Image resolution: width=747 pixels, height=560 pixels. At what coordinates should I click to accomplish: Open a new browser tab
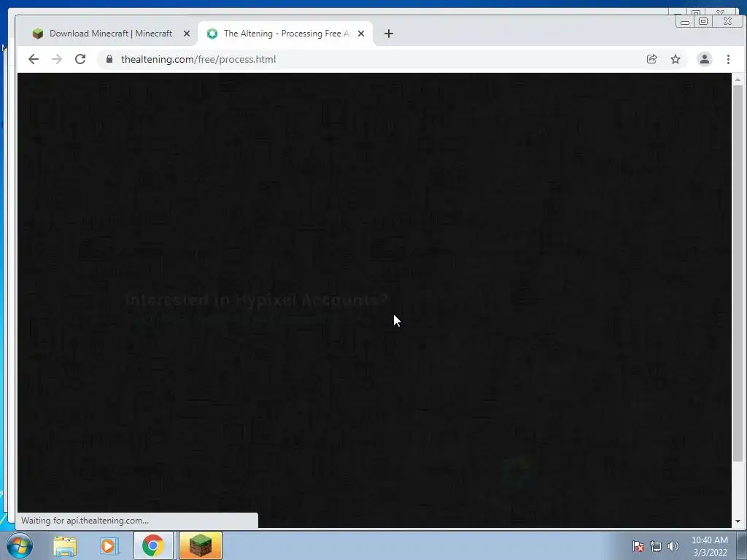click(x=389, y=34)
